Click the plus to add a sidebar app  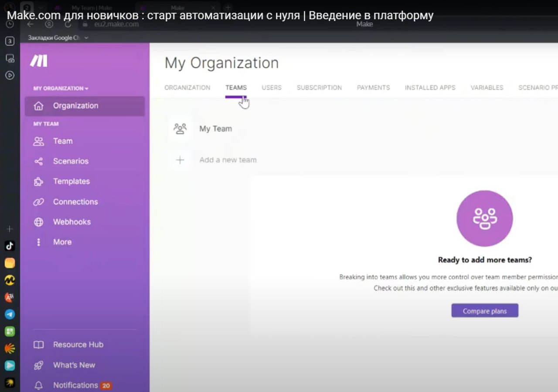click(x=10, y=229)
